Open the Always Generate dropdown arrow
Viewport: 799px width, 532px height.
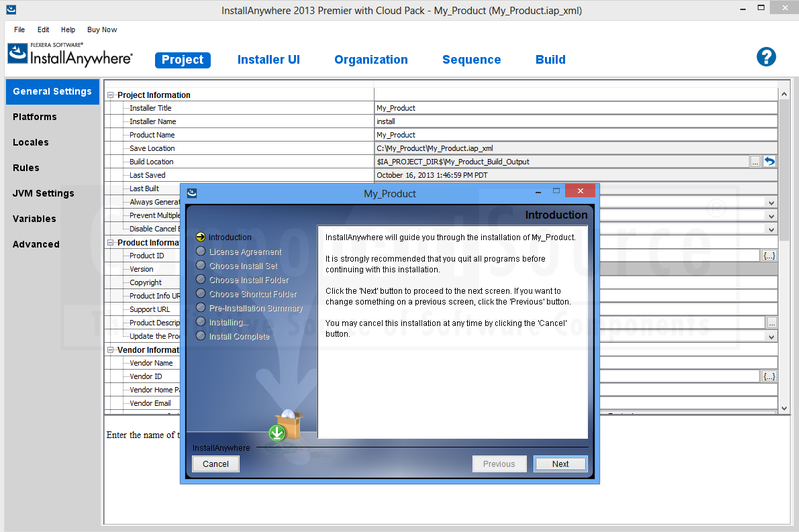coord(771,202)
